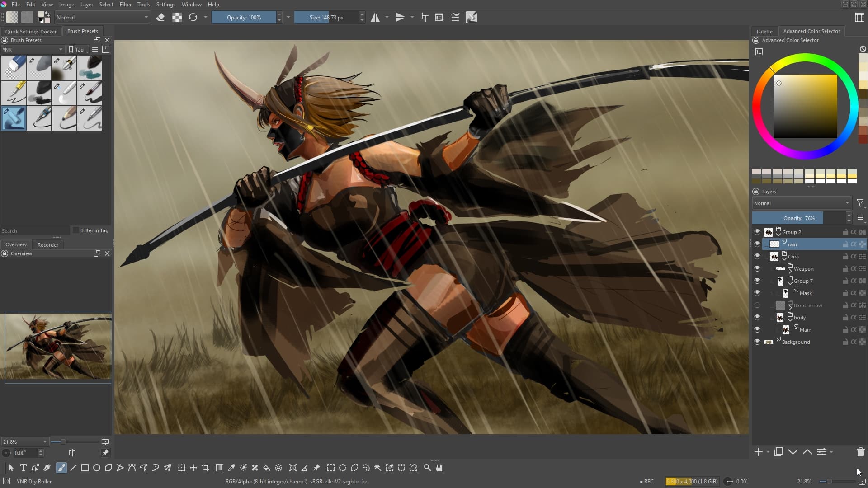Viewport: 868px width, 488px height.
Task: Select the Text tool
Action: coord(23,468)
